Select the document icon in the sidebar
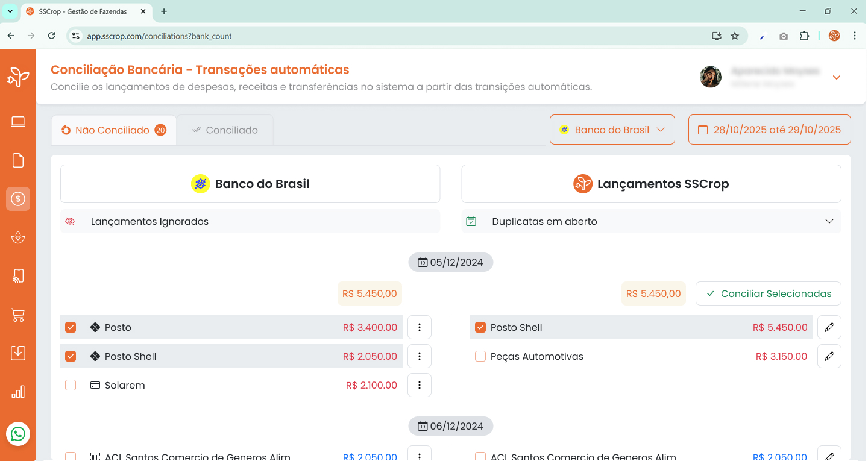Viewport: 868px width, 461px height. point(18,160)
